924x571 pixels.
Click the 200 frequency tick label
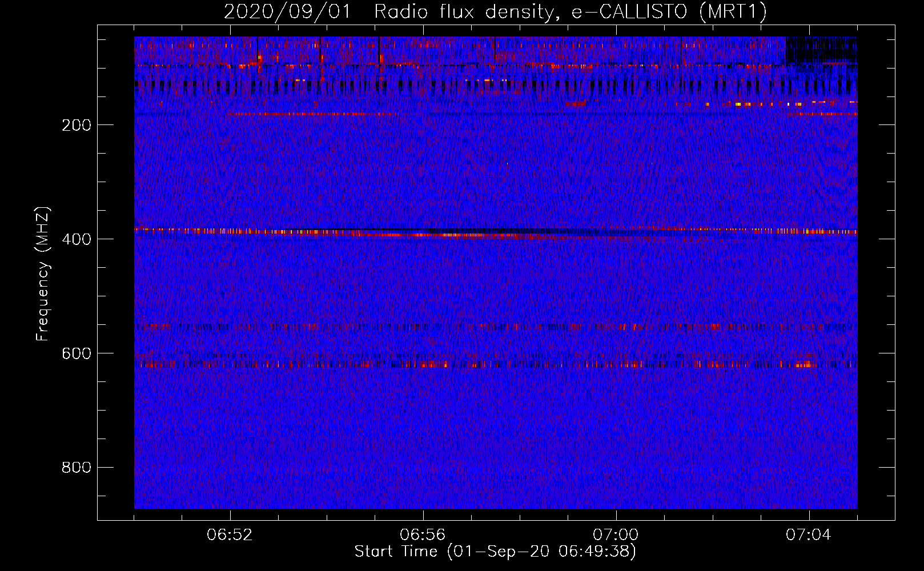(77, 125)
